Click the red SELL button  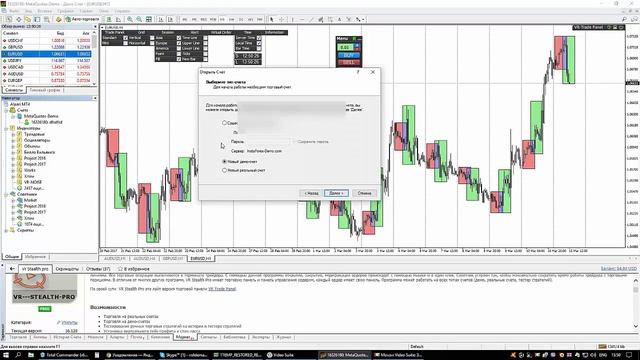pyautogui.click(x=349, y=63)
